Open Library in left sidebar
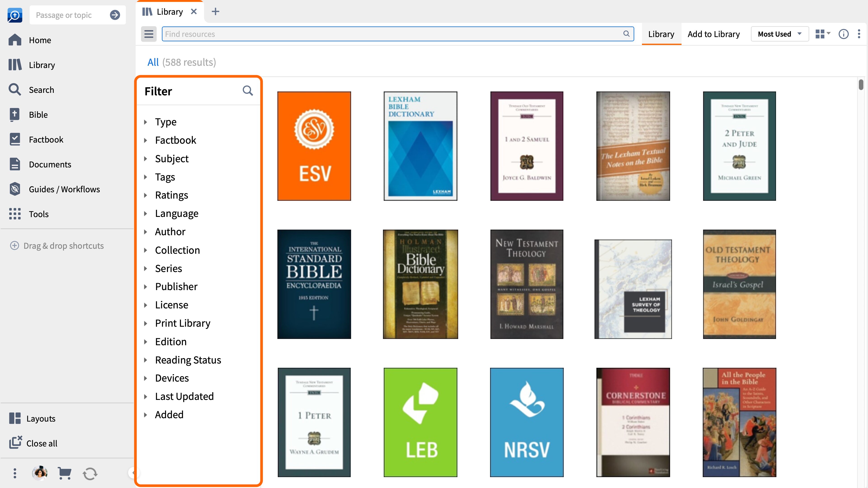 [x=32, y=65]
